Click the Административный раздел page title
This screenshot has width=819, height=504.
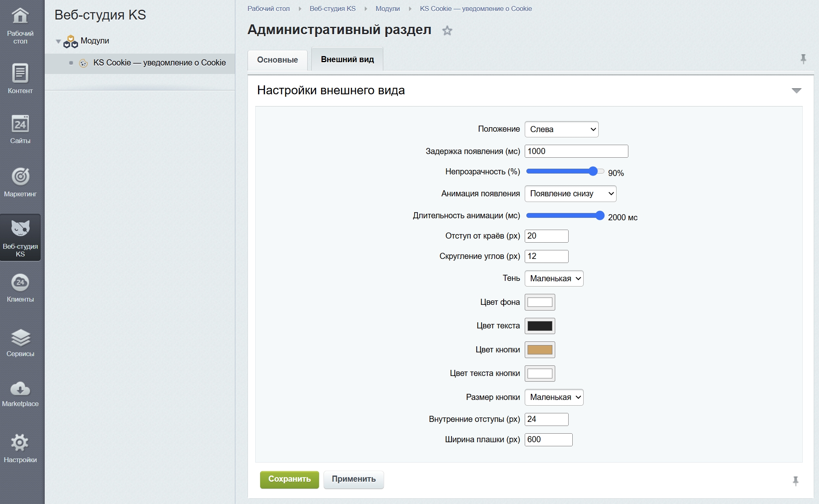(x=339, y=30)
